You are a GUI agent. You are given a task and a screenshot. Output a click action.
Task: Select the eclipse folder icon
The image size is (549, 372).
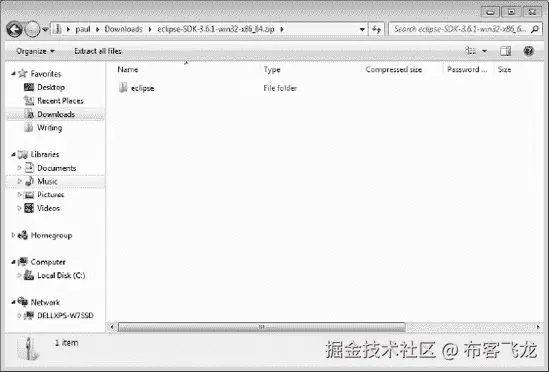123,88
